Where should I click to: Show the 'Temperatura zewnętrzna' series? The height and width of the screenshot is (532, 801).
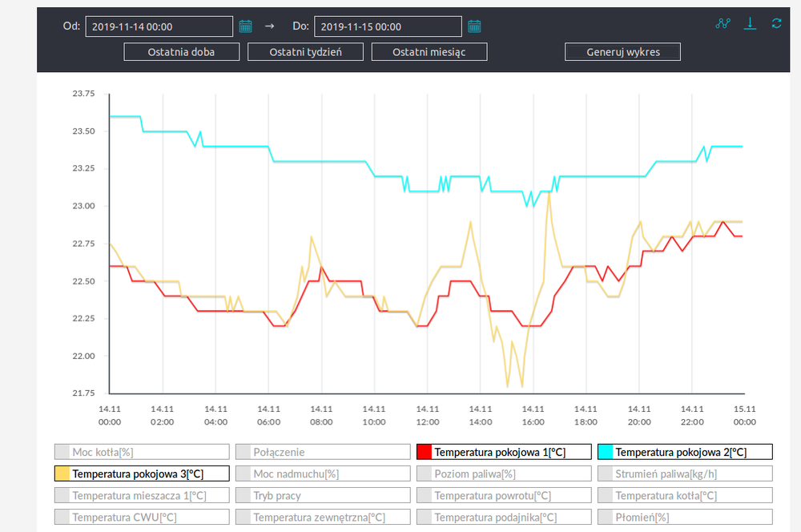click(323, 518)
